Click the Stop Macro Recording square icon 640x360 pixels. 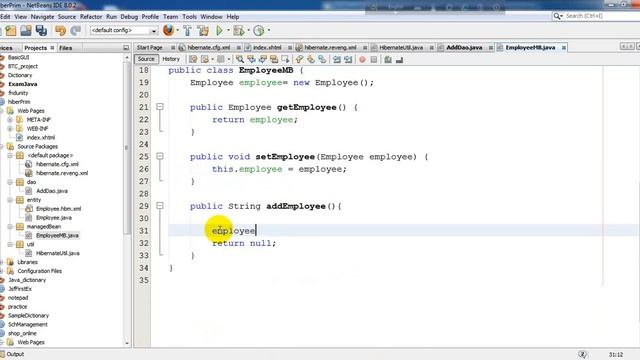(x=373, y=60)
